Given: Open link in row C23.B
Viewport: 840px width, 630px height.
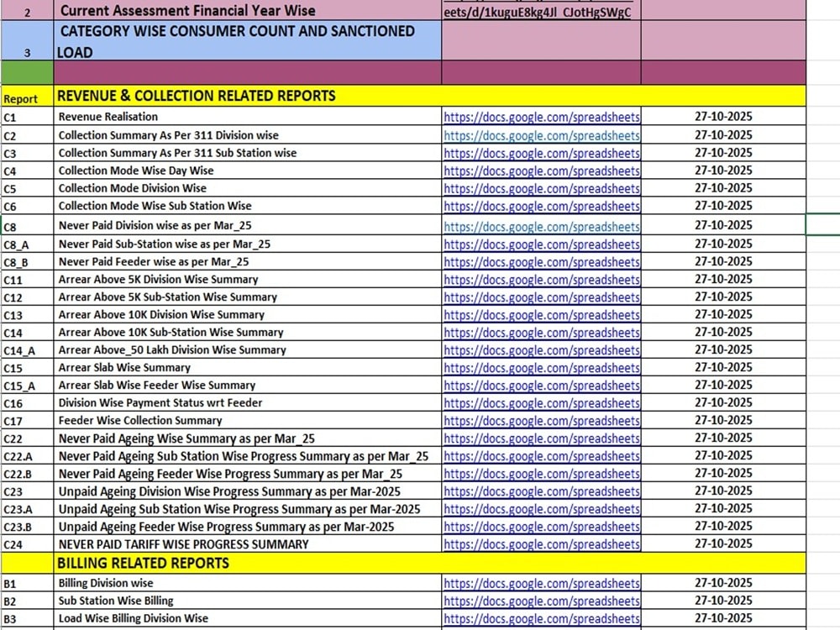Looking at the screenshot, I should (x=542, y=527).
